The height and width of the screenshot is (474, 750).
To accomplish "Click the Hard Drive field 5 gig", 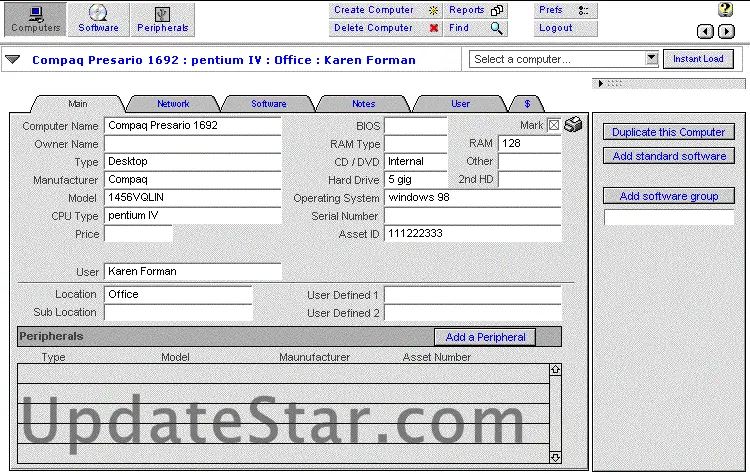I will coord(416,180).
